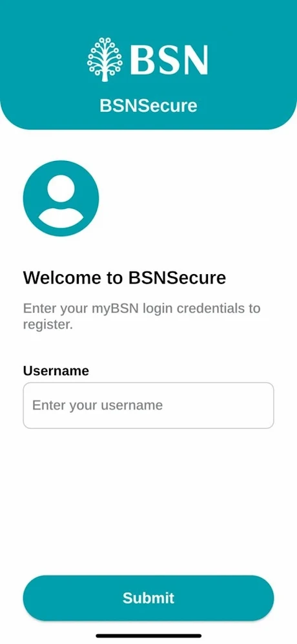Tap the Username field label
Screen dimensions: 297x644
[56, 371]
